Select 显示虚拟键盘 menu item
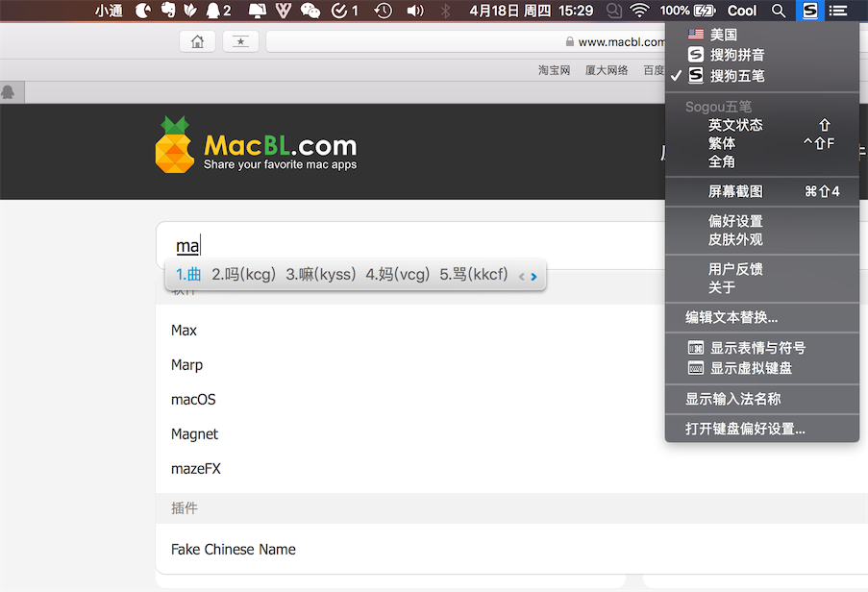The width and height of the screenshot is (868, 592). coord(762,368)
